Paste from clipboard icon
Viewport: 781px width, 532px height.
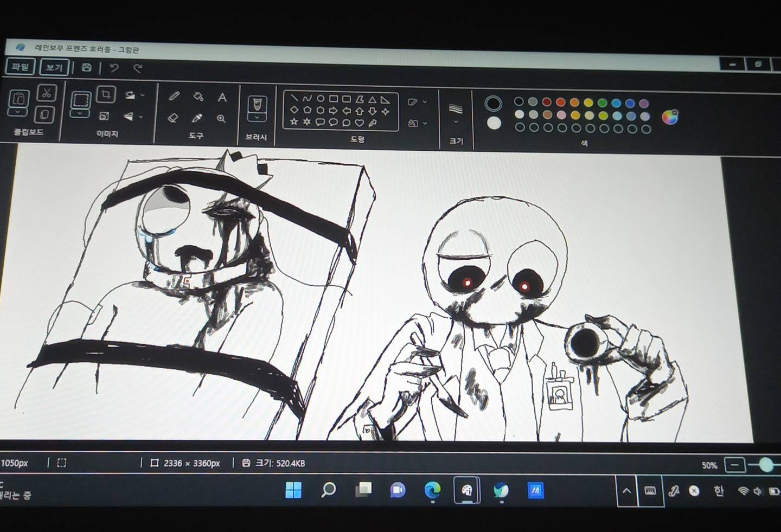[x=18, y=99]
